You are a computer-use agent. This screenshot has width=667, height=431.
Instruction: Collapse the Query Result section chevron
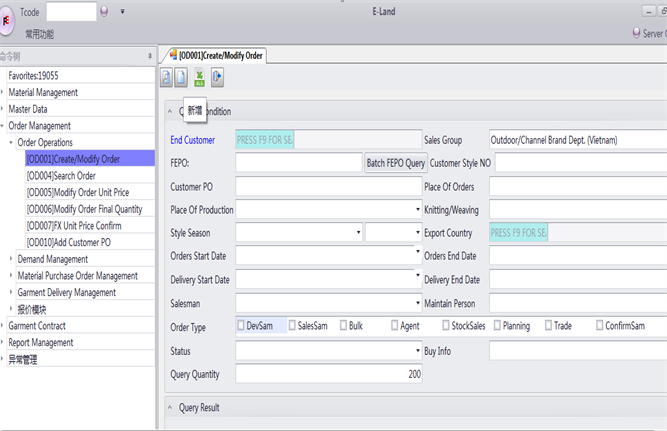point(170,408)
